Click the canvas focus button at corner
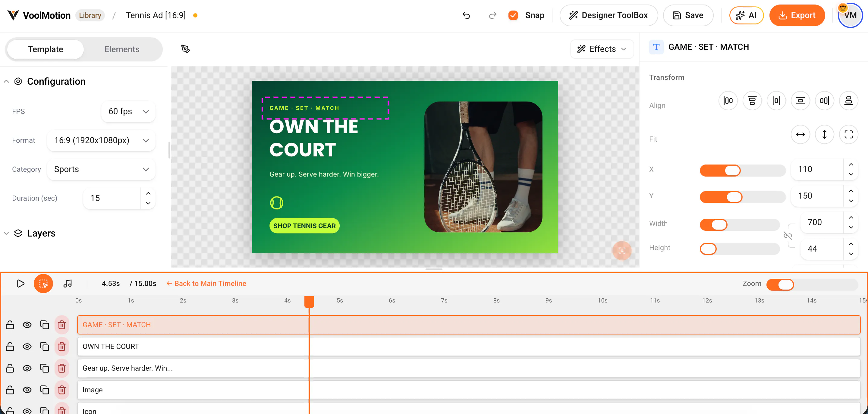Image resolution: width=868 pixels, height=414 pixels. 622,251
